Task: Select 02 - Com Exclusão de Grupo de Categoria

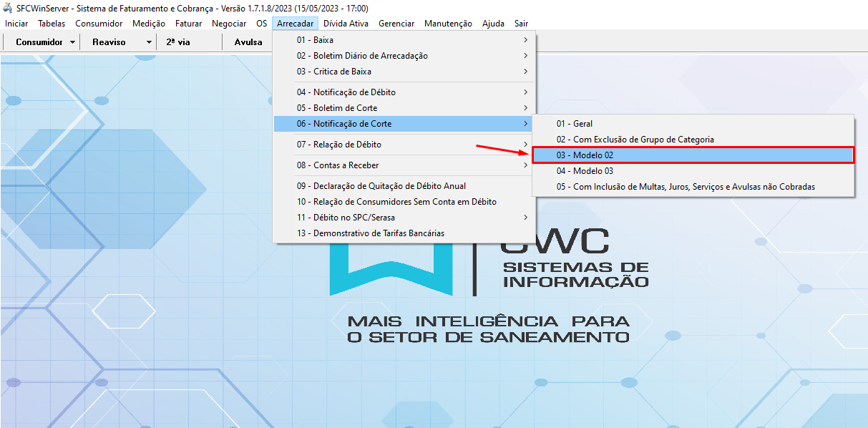Action: coord(635,140)
